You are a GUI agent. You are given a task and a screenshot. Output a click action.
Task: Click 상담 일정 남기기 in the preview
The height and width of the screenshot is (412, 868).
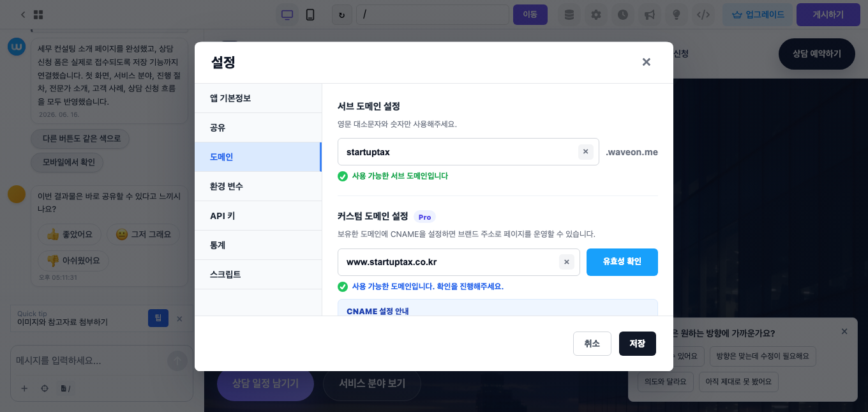tap(265, 383)
